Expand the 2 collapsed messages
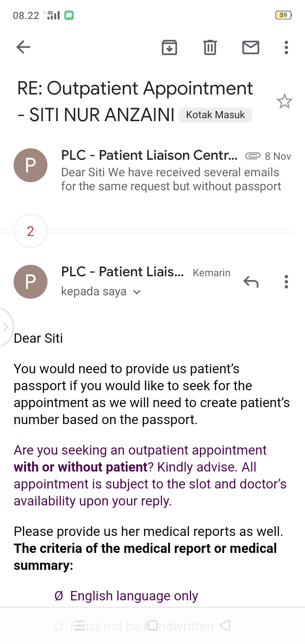Image resolution: width=305 pixels, height=644 pixels. (x=30, y=231)
